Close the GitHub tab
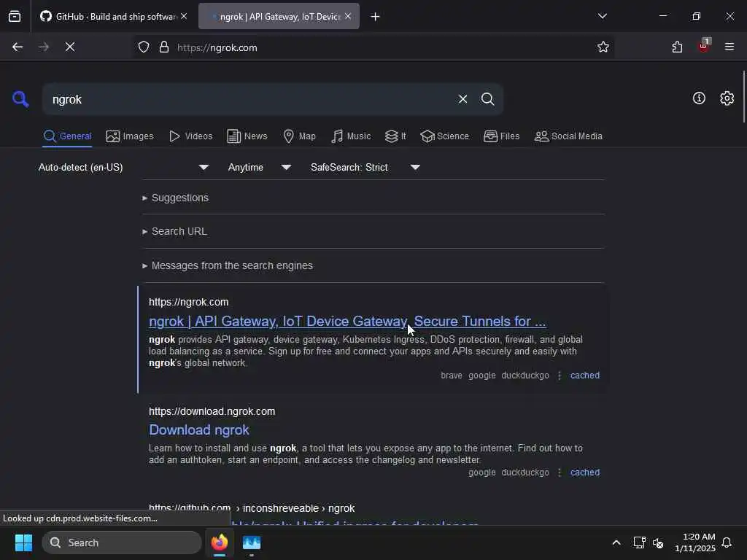The image size is (747, 560). point(184,16)
